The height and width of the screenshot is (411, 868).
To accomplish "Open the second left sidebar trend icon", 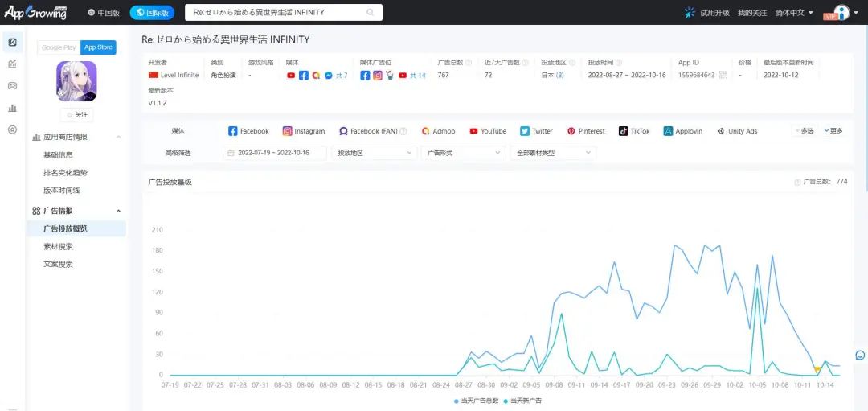I will [x=12, y=64].
